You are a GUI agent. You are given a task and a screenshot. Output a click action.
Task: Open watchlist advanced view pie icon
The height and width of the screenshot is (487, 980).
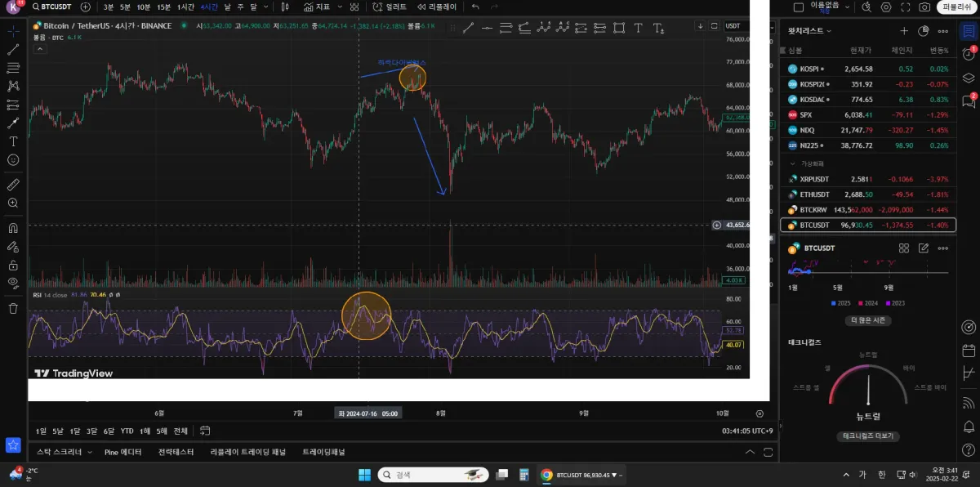[x=923, y=31]
